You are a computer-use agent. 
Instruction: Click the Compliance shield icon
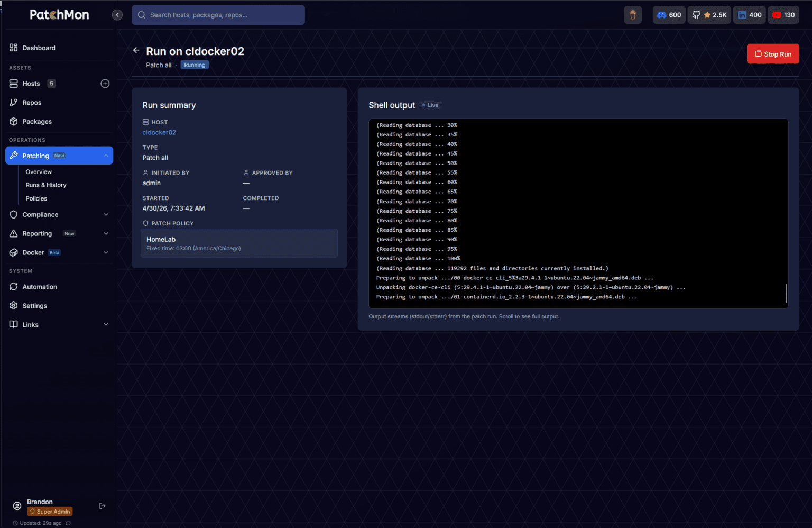[14, 215]
